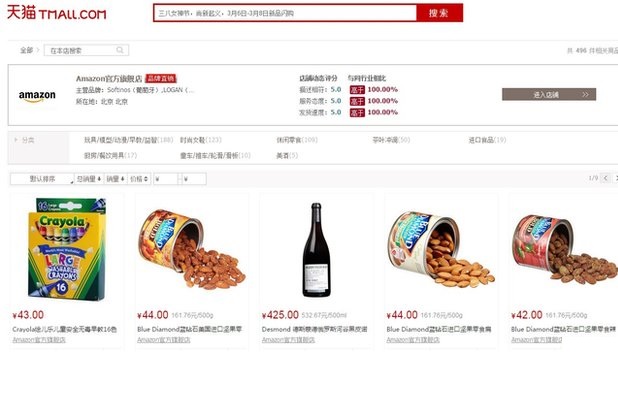Open the default sort dropdown
This screenshot has width=618, height=400.
coord(42,179)
